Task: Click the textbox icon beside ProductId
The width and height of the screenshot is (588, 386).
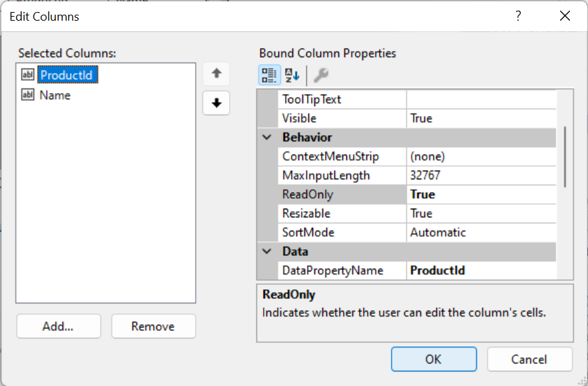Action: coord(27,75)
